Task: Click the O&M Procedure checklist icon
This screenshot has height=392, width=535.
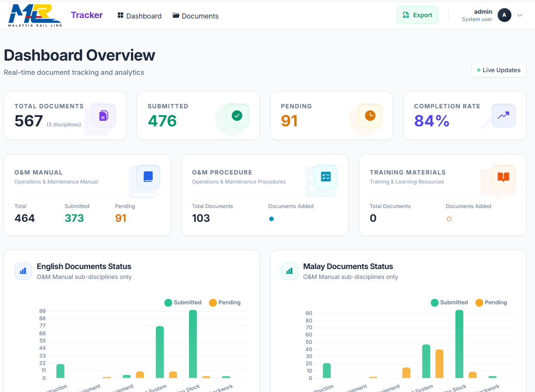Action: pyautogui.click(x=326, y=177)
